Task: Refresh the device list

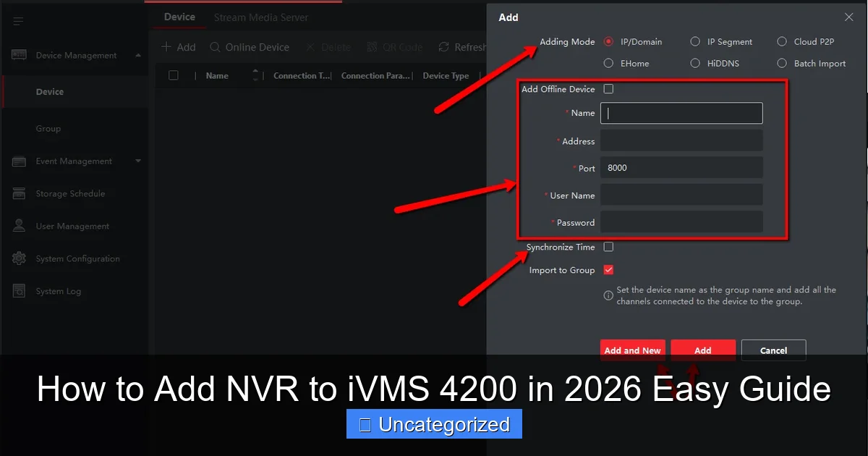Action: tap(462, 46)
